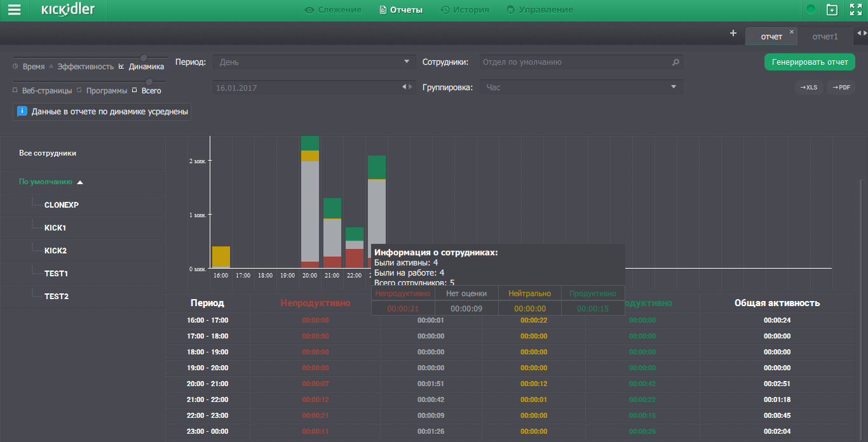This screenshot has height=442, width=868.
Task: Export the report to PDF
Action: click(x=841, y=88)
